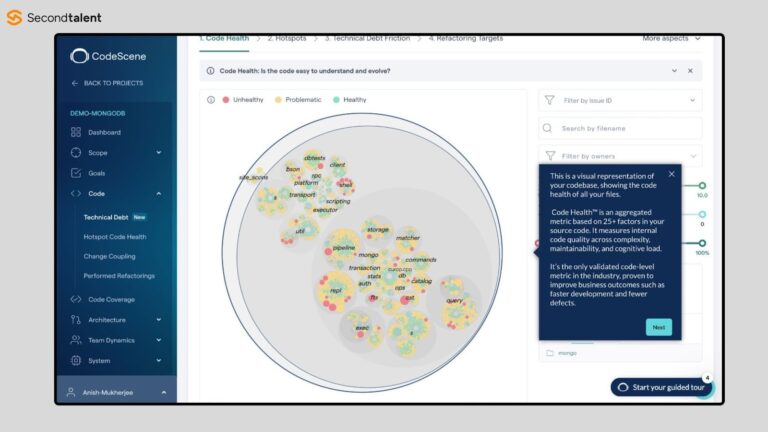The width and height of the screenshot is (768, 432).
Task: Expand the Team Dynamics chevron
Action: coord(159,340)
